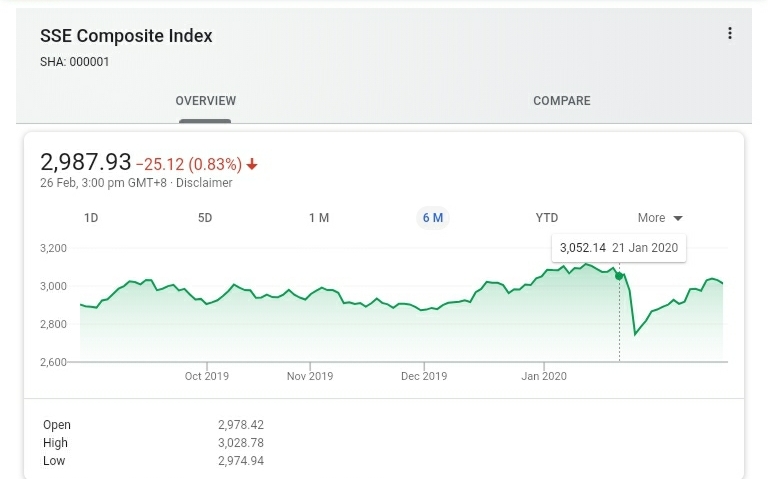Open the Disclaimer link
Image resolution: width=768 pixels, height=479 pixels.
[204, 183]
